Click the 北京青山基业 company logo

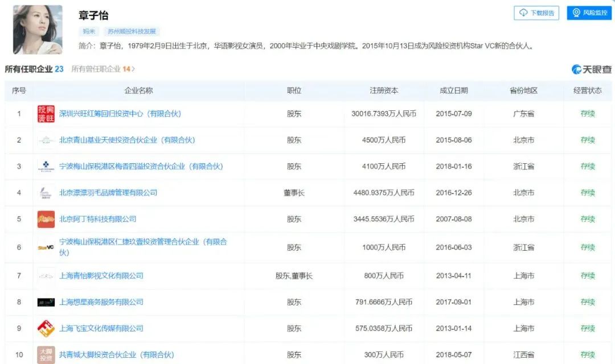click(x=46, y=140)
